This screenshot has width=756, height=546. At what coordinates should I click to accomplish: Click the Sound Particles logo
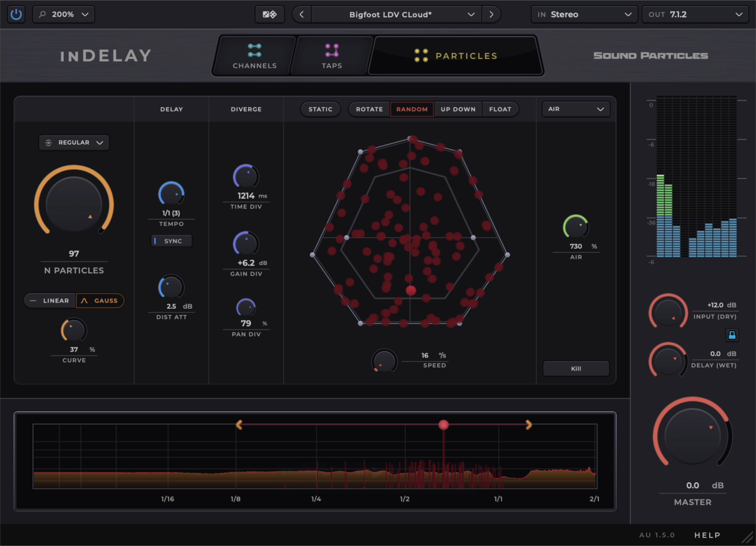coord(650,56)
